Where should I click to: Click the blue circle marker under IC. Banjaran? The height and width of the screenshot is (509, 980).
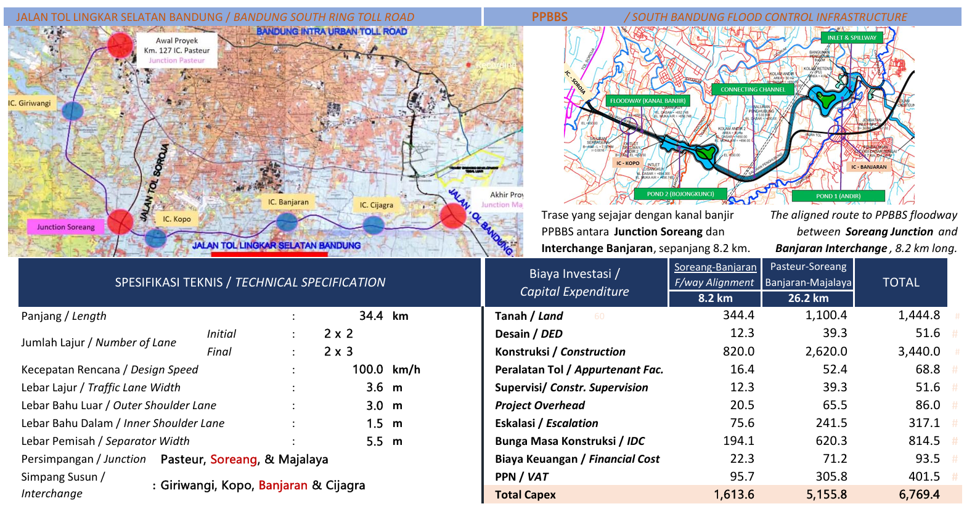[x=287, y=221]
